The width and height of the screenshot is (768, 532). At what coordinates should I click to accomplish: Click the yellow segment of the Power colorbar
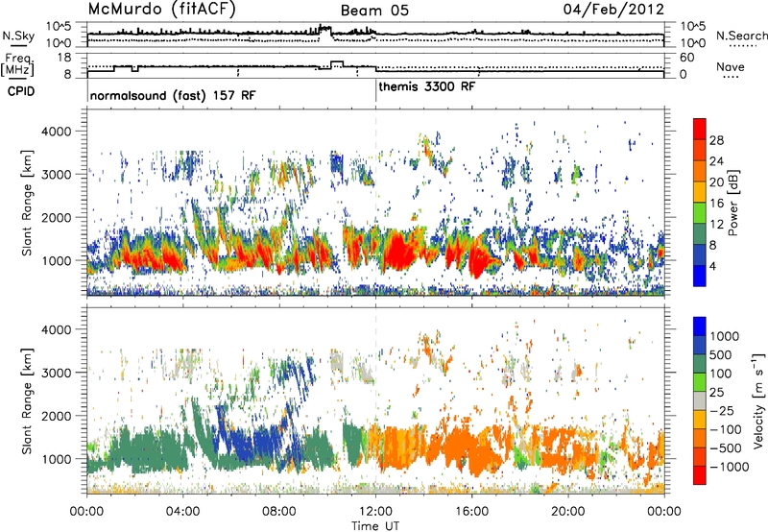(x=700, y=191)
